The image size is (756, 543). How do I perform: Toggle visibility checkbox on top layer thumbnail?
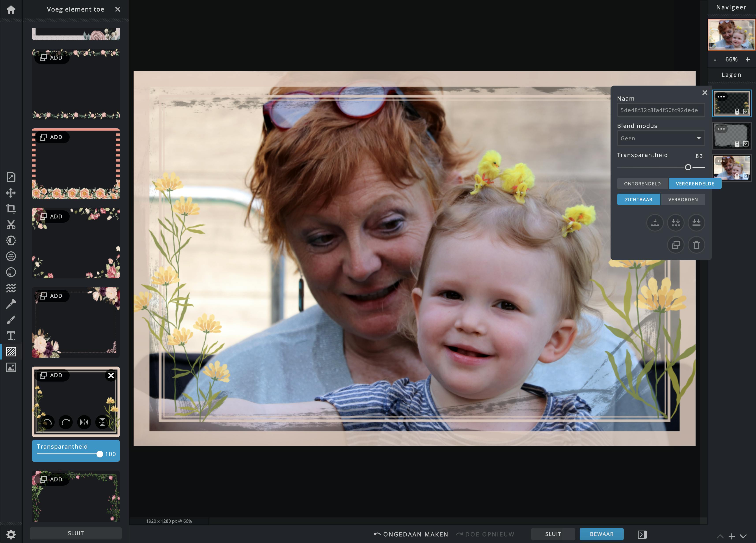[x=746, y=112]
